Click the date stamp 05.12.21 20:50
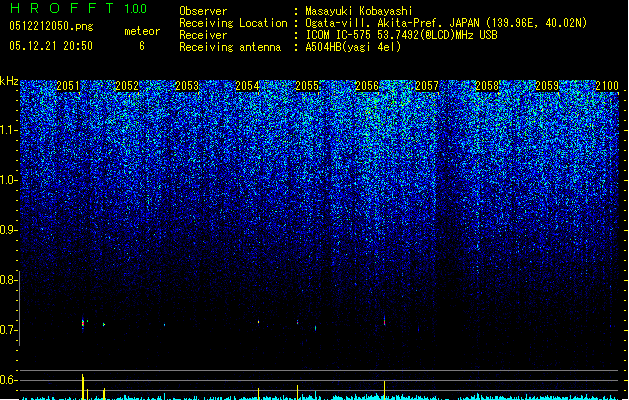 coord(51,46)
